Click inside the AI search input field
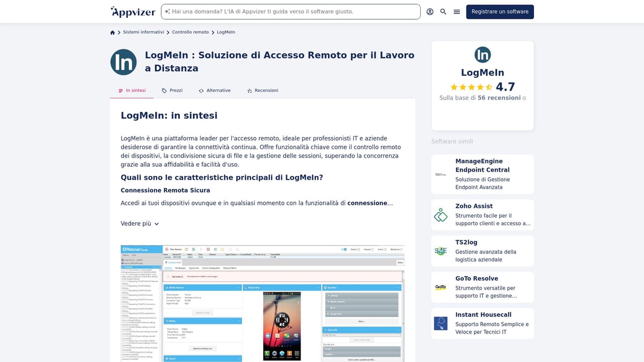The image size is (644, 362). pos(291,11)
